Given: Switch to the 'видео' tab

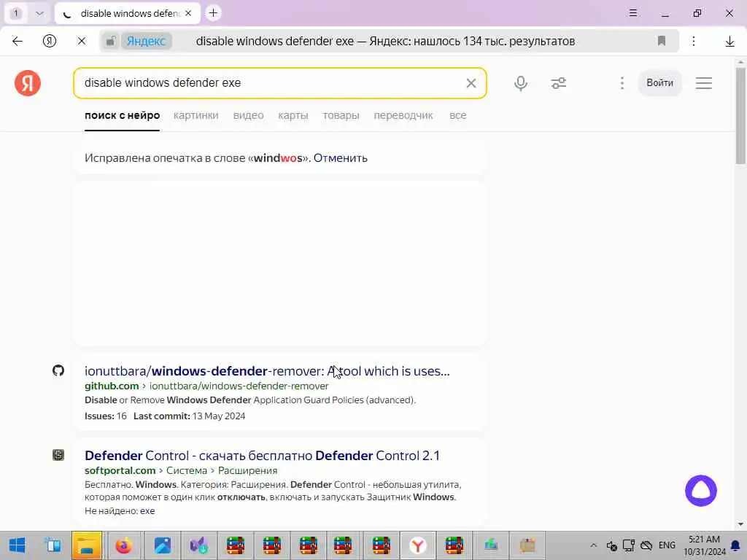Looking at the screenshot, I should pos(248,115).
